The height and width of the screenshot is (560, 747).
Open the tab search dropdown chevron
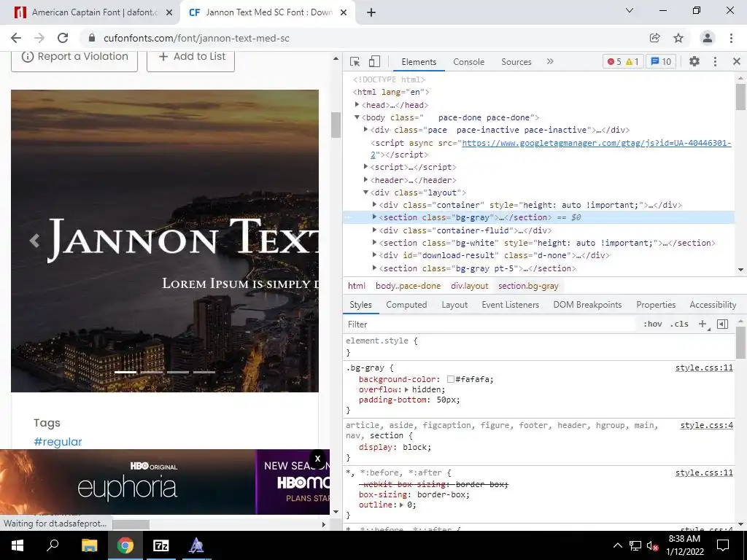[x=630, y=10]
